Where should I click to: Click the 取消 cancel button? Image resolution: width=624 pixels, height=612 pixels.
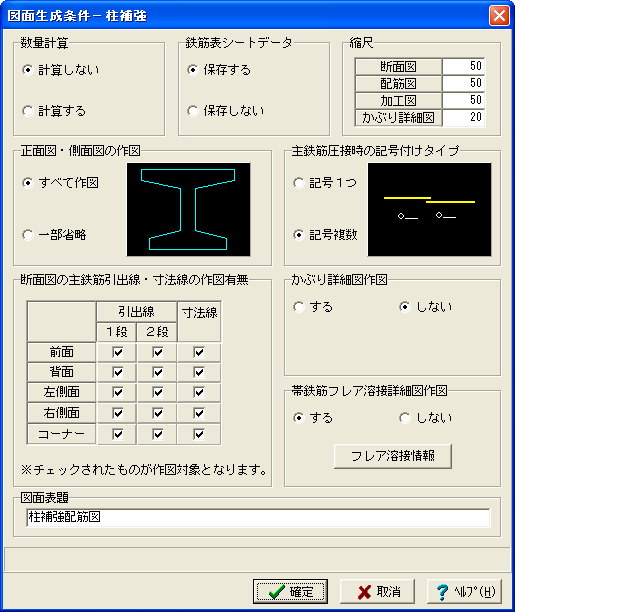point(377,591)
